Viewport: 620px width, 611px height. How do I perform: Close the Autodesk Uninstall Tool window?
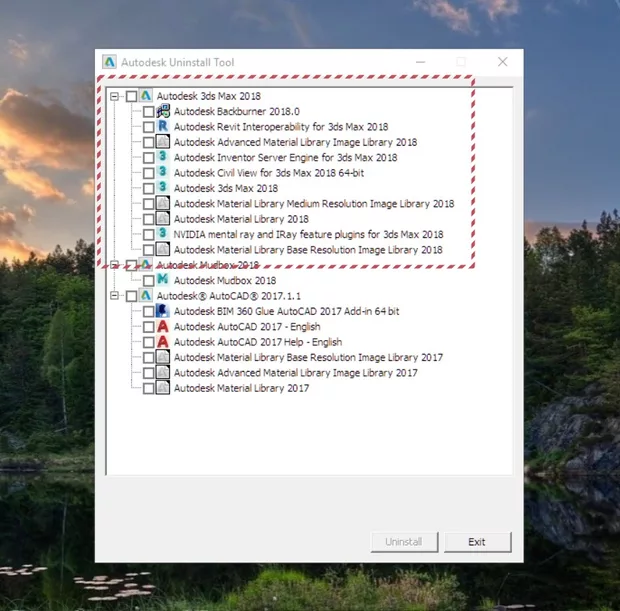coord(503,62)
